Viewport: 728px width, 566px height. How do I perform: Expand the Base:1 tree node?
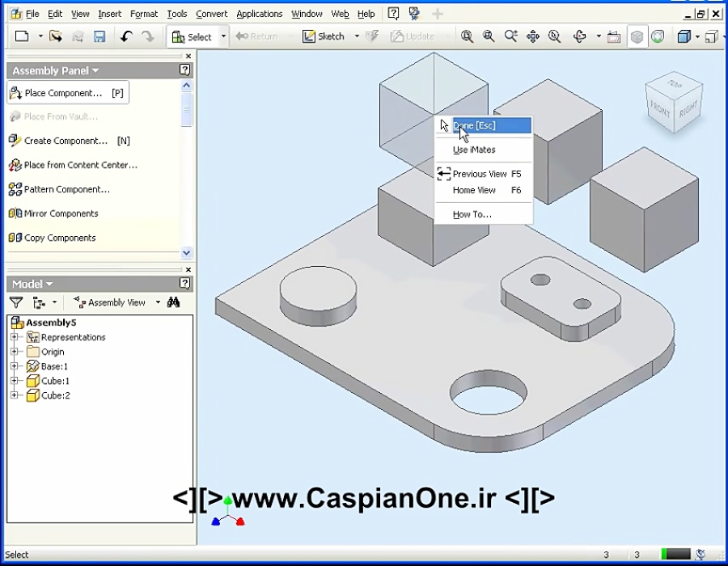(14, 366)
